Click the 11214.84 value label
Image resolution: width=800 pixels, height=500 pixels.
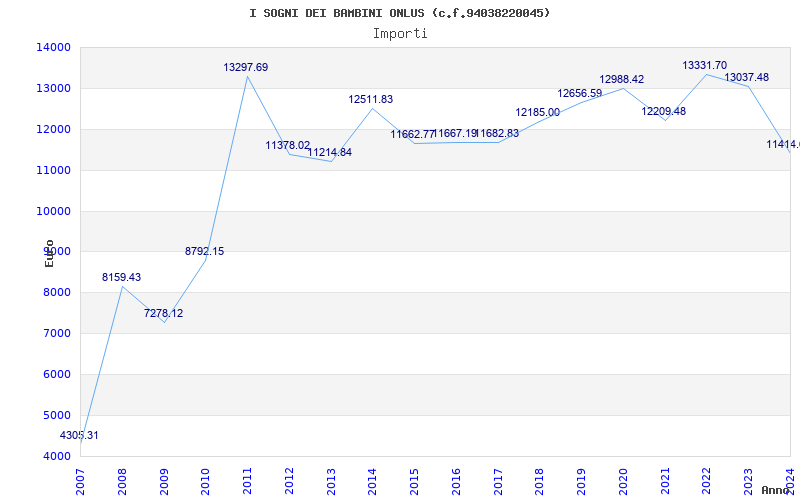click(x=330, y=152)
